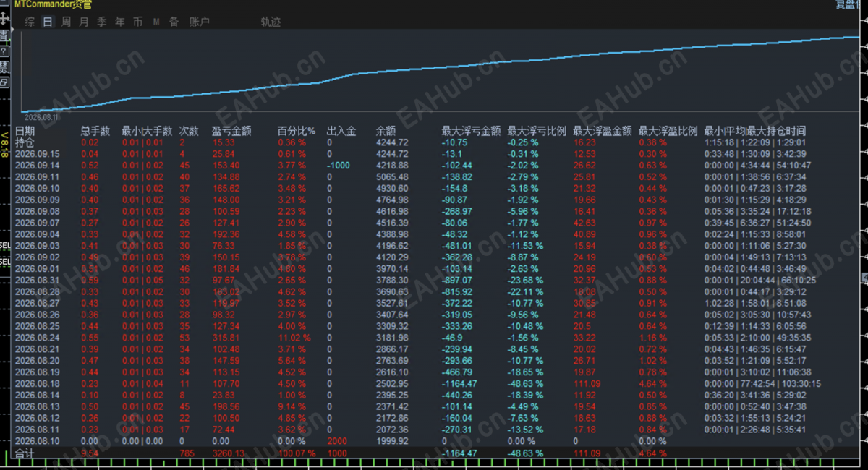Click the 日期 column header
The height and width of the screenshot is (470, 868).
[25, 131]
